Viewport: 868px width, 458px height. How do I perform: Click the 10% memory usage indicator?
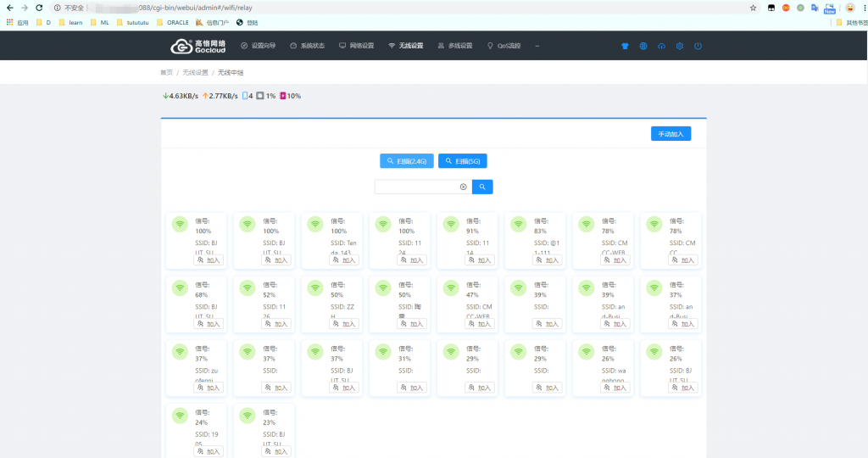290,96
